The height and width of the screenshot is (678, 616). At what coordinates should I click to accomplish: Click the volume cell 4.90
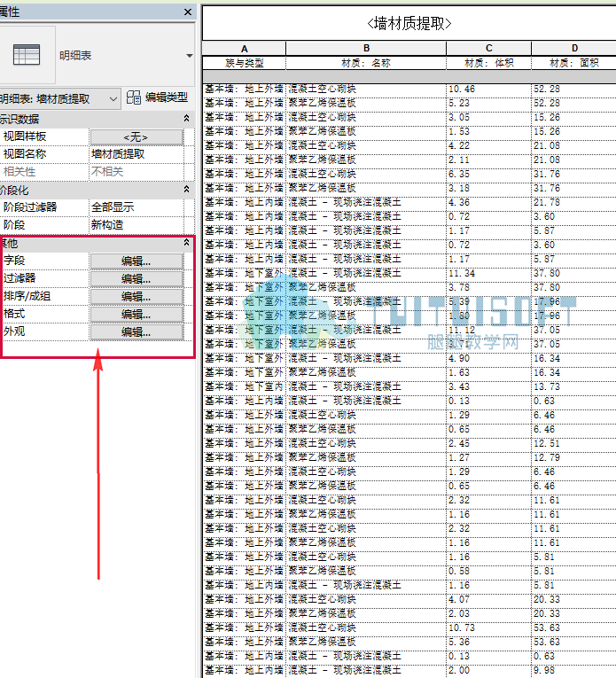tap(489, 358)
